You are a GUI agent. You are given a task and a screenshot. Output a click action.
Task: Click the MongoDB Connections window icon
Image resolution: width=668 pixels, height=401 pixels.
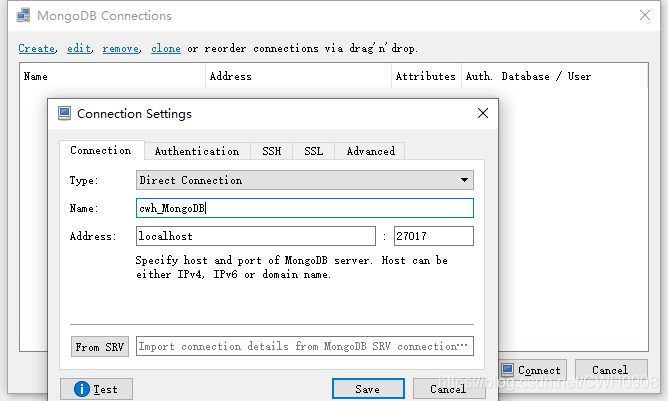point(23,15)
